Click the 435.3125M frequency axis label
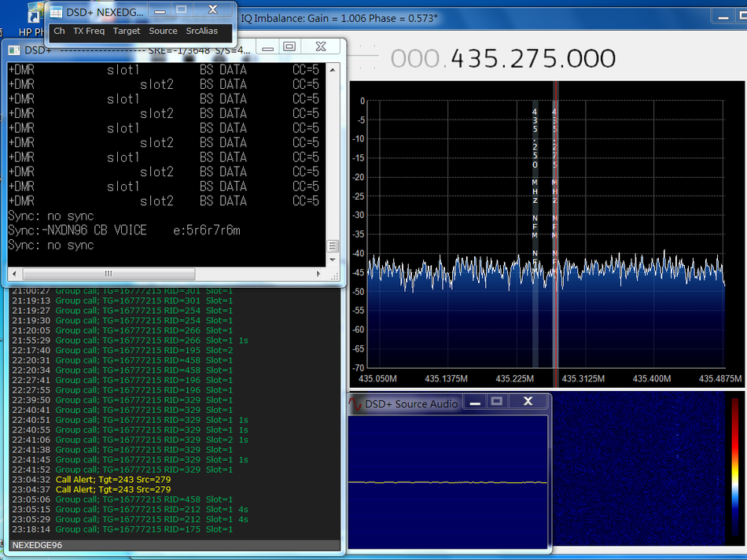747x560 pixels. (583, 379)
